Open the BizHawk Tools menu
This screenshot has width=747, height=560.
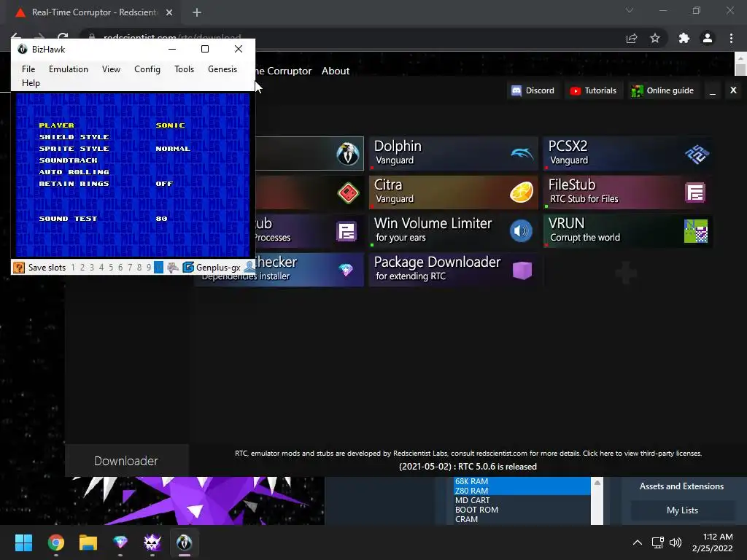(x=184, y=69)
